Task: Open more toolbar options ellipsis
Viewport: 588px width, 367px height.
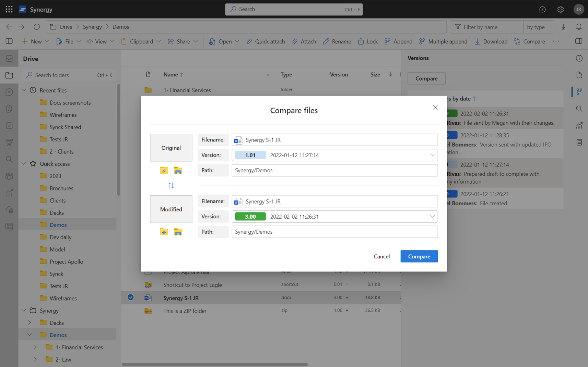Action: pos(556,41)
